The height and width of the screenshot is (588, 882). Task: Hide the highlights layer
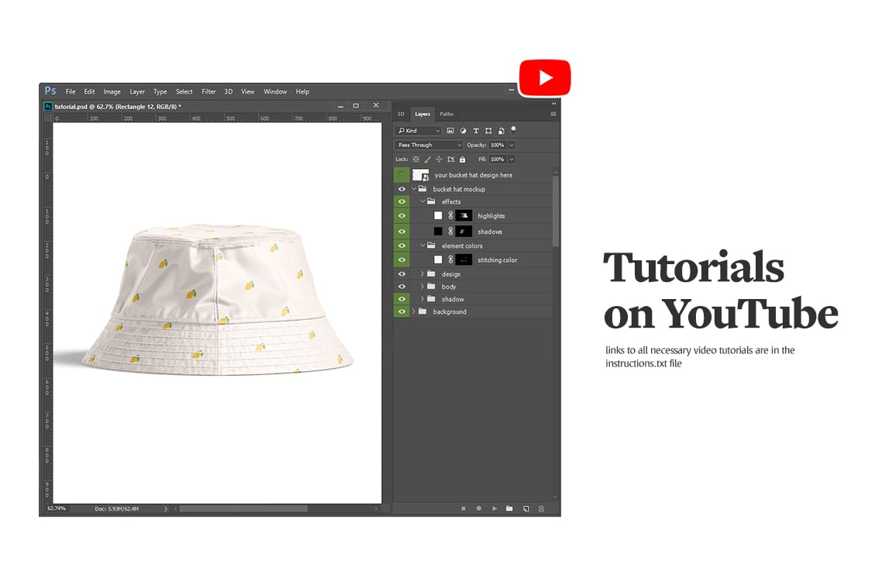point(401,215)
